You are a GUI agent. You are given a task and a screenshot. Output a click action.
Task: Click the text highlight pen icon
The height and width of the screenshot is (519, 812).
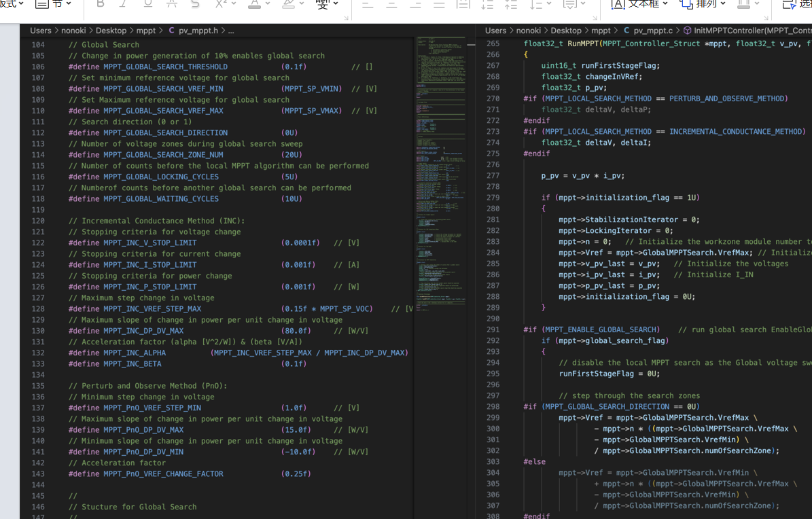288,4
